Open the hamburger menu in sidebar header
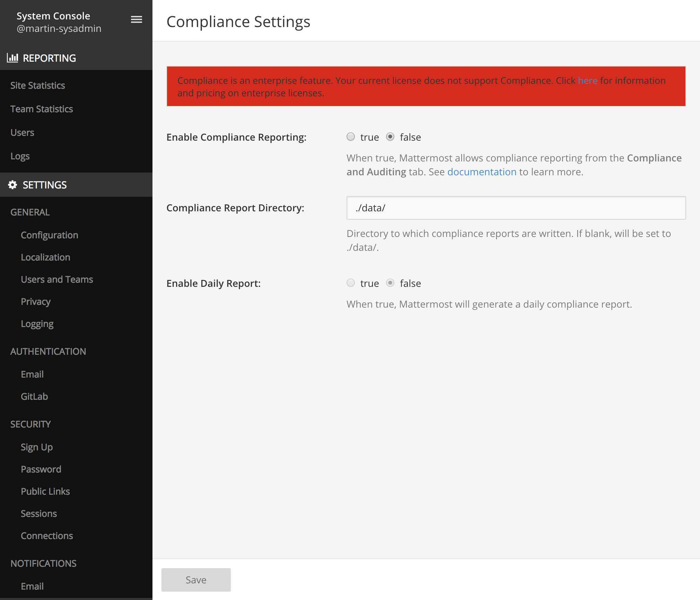Image resolution: width=700 pixels, height=600 pixels. [x=136, y=19]
